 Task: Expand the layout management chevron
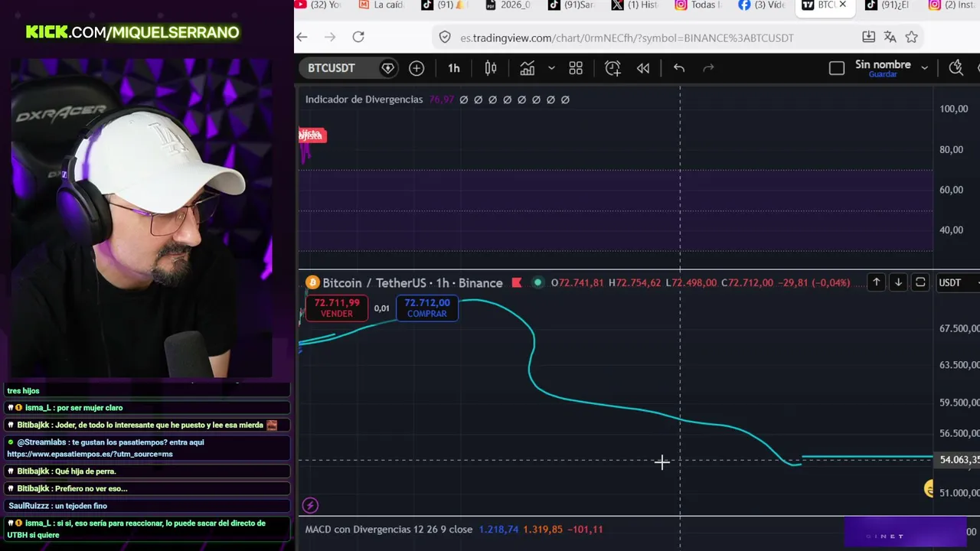point(925,68)
